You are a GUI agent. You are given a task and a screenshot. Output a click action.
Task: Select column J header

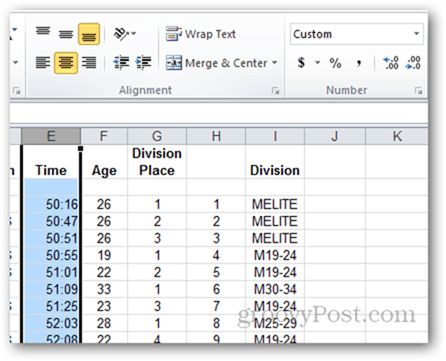pos(335,136)
